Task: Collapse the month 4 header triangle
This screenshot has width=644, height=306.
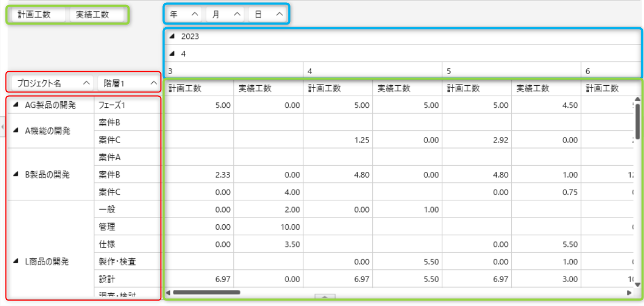Action: pyautogui.click(x=172, y=54)
